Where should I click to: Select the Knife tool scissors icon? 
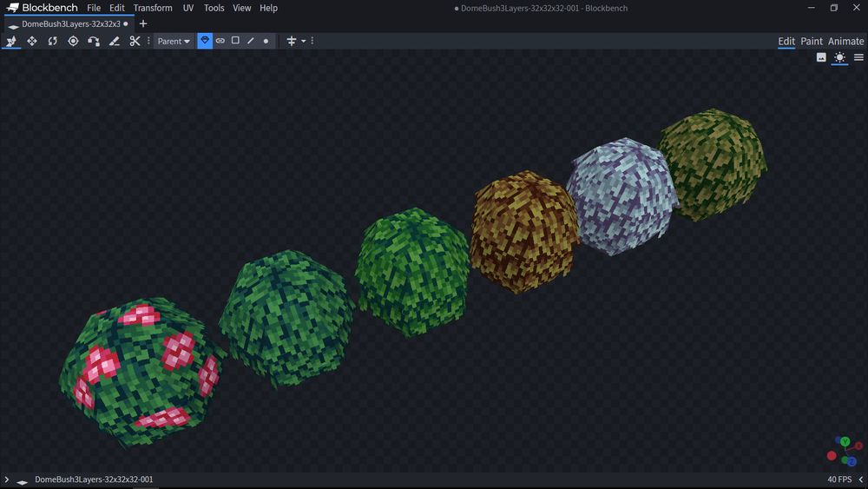pyautogui.click(x=135, y=41)
